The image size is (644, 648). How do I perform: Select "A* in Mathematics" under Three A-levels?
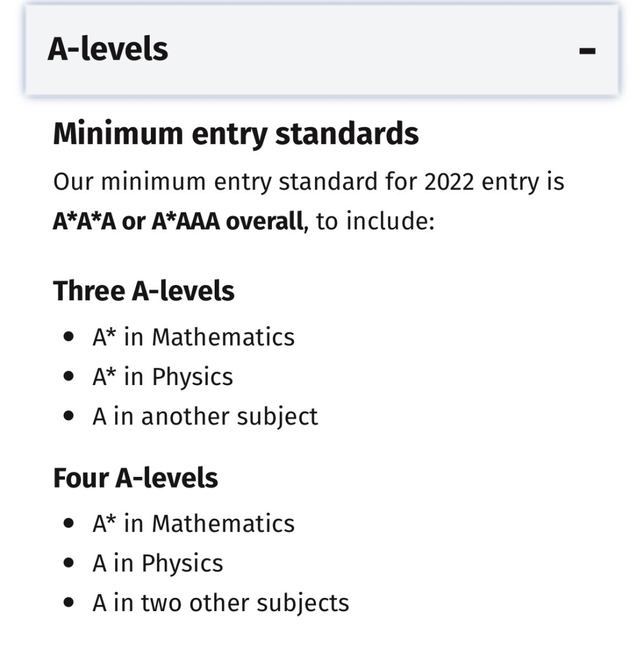[x=193, y=337]
